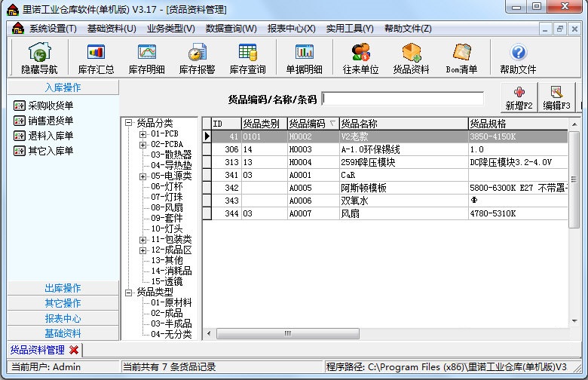Expand the 02-PCBA category node
The width and height of the screenshot is (588, 380).
pos(143,145)
